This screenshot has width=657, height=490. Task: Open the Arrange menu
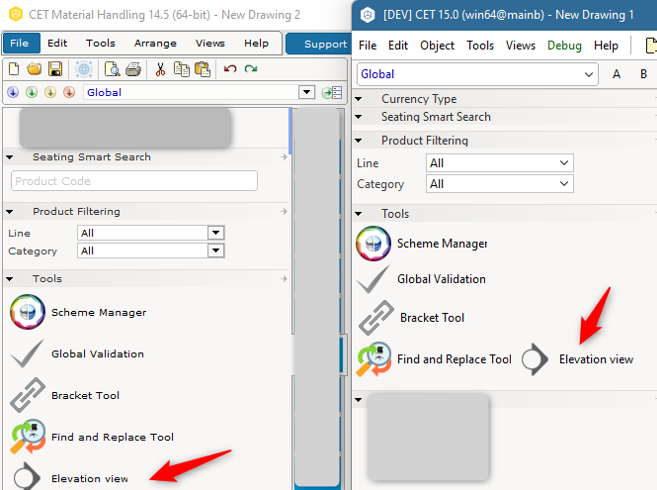click(155, 43)
